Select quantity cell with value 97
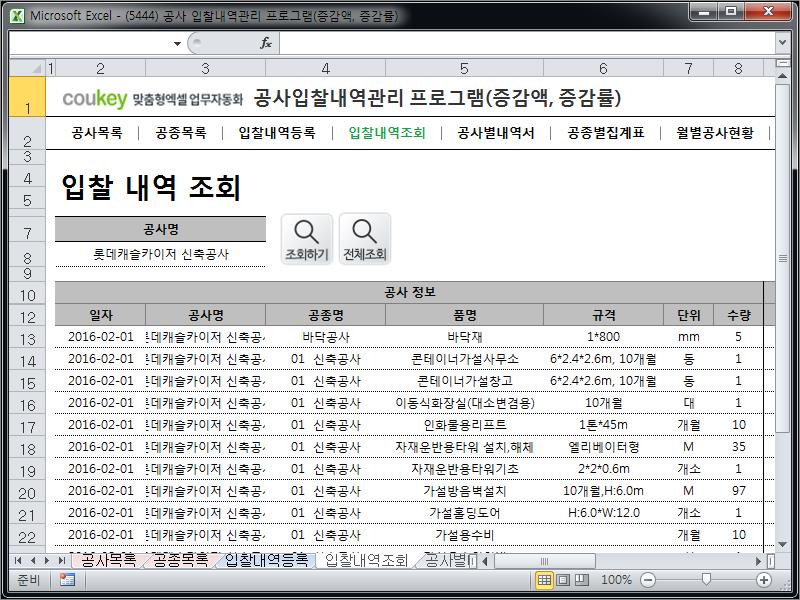Viewport: 800px width, 600px height. tap(738, 491)
